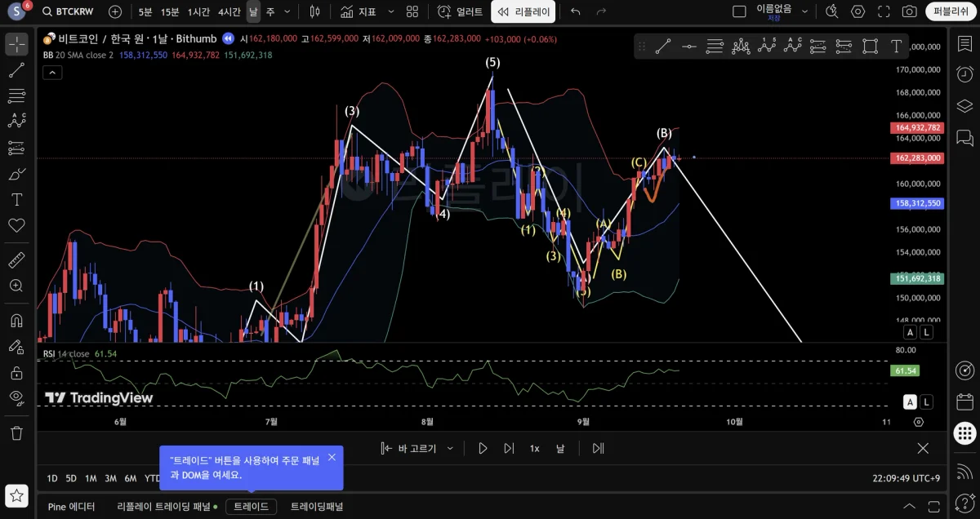Switch to Pine 에디터 tab
The image size is (980, 519).
click(71, 507)
